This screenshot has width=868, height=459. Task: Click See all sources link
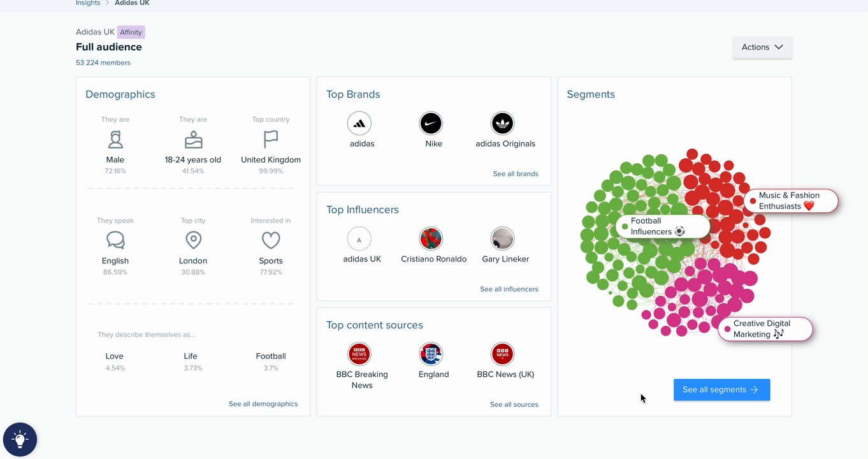(514, 404)
